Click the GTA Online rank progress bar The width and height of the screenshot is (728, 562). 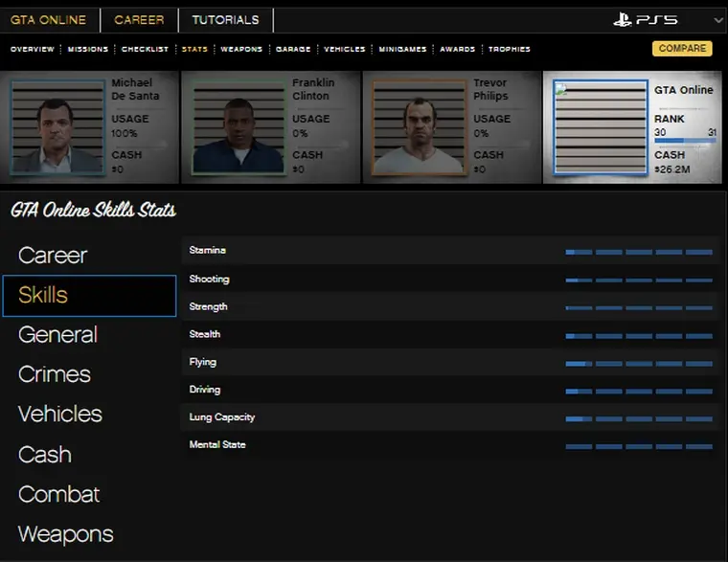[x=684, y=142]
